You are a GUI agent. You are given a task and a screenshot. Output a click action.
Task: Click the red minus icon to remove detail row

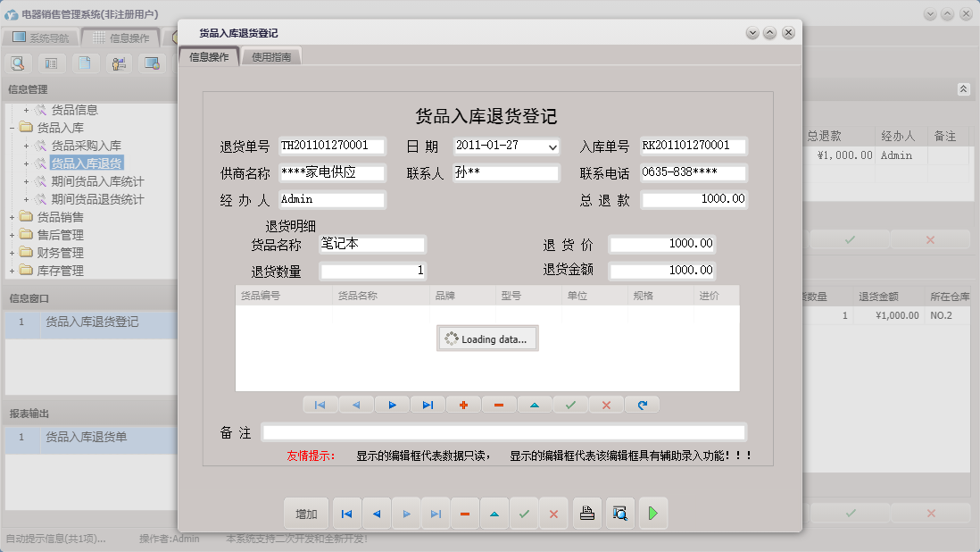499,405
